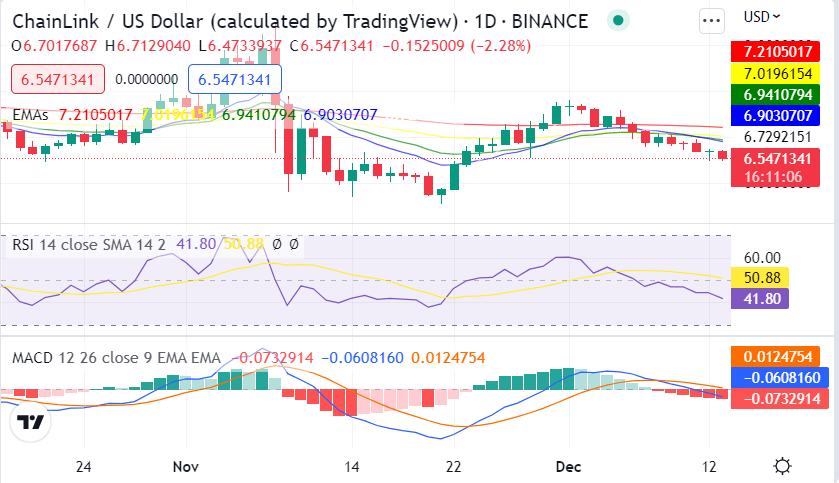The image size is (839, 483).
Task: Open chart settings gear icon
Action: click(782, 466)
